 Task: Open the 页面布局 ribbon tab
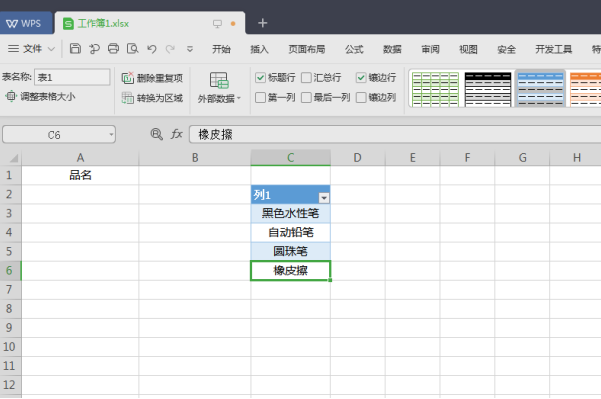[307, 49]
